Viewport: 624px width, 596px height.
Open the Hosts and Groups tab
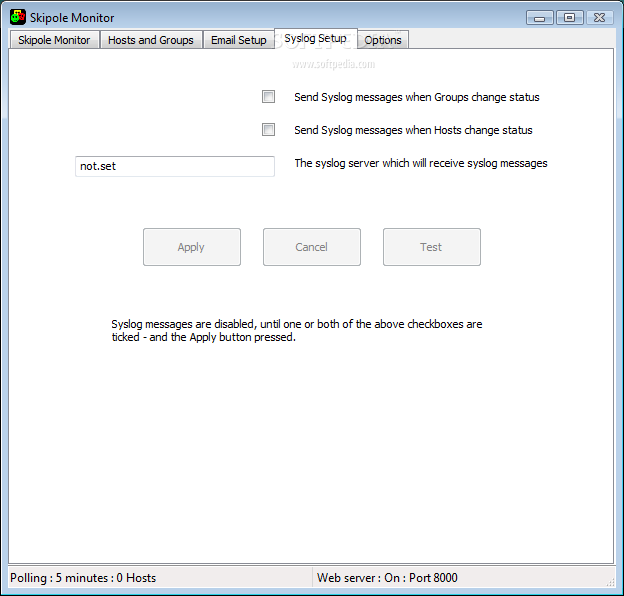coord(151,40)
